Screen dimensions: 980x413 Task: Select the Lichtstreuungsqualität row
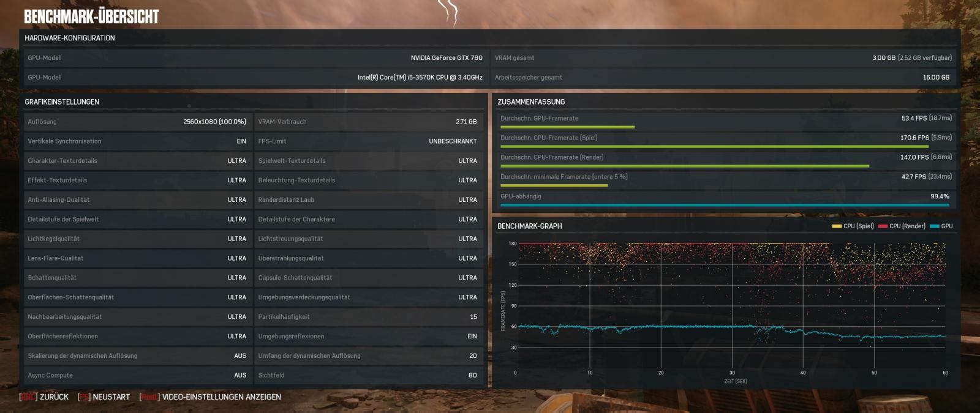tap(368, 239)
